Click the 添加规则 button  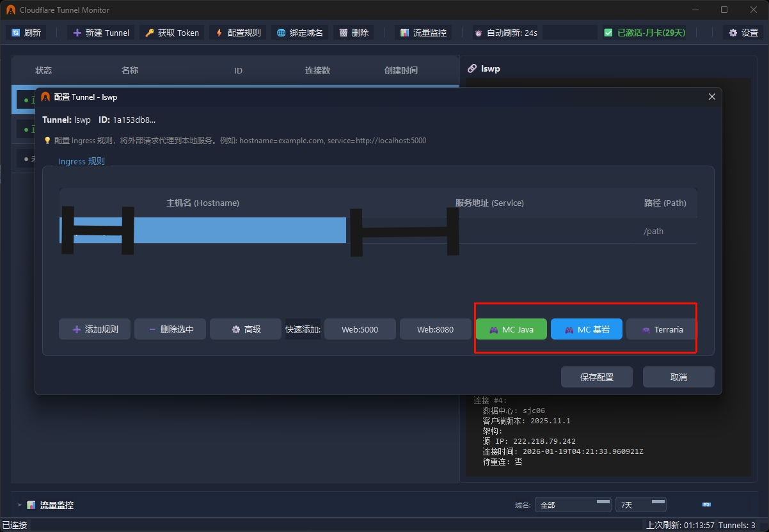[x=95, y=329]
